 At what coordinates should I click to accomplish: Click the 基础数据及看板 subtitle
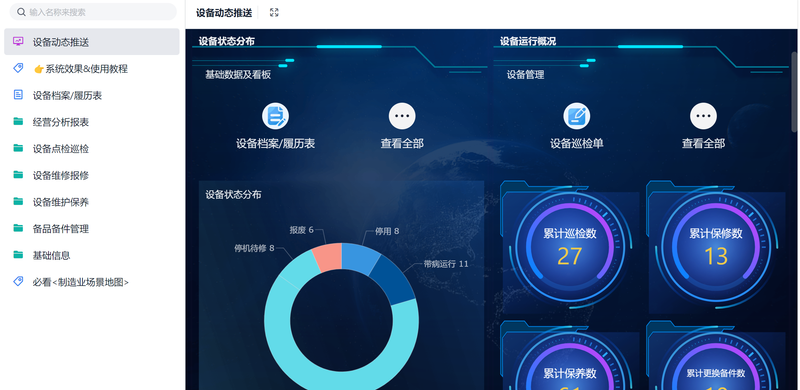click(x=238, y=75)
